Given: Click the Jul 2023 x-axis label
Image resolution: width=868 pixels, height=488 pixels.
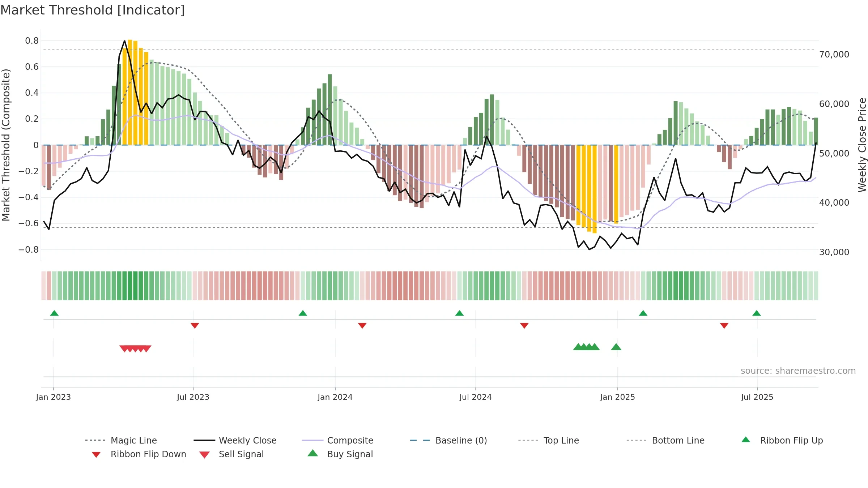Looking at the screenshot, I should [x=193, y=397].
